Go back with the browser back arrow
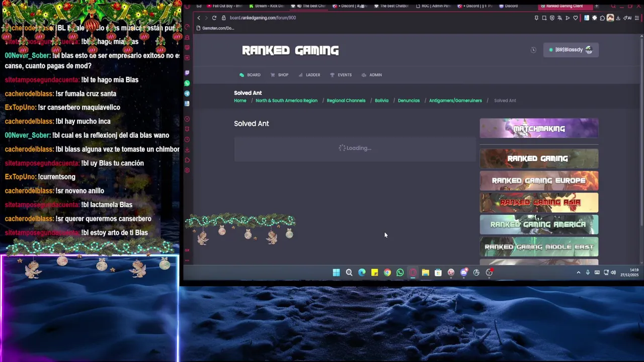 (x=198, y=18)
